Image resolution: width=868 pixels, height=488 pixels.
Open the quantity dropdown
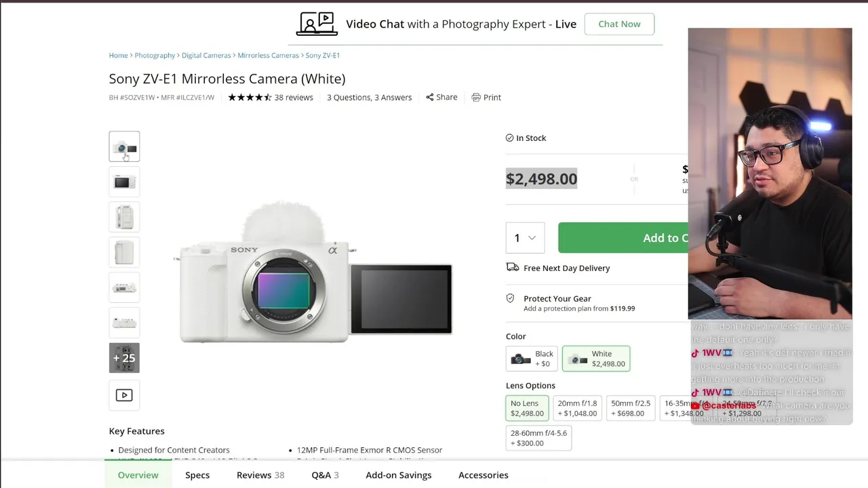coord(525,238)
